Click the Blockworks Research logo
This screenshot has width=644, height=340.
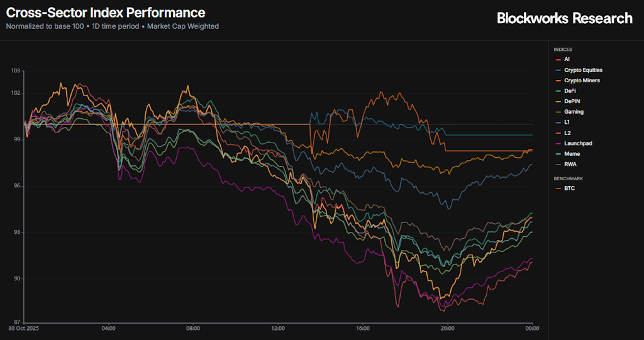(564, 18)
